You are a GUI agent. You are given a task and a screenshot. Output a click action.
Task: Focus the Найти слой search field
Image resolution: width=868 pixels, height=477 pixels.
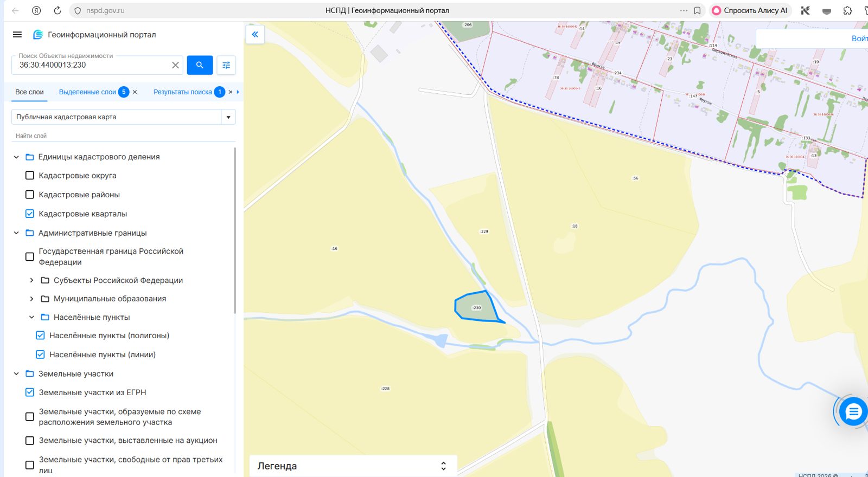pos(124,136)
